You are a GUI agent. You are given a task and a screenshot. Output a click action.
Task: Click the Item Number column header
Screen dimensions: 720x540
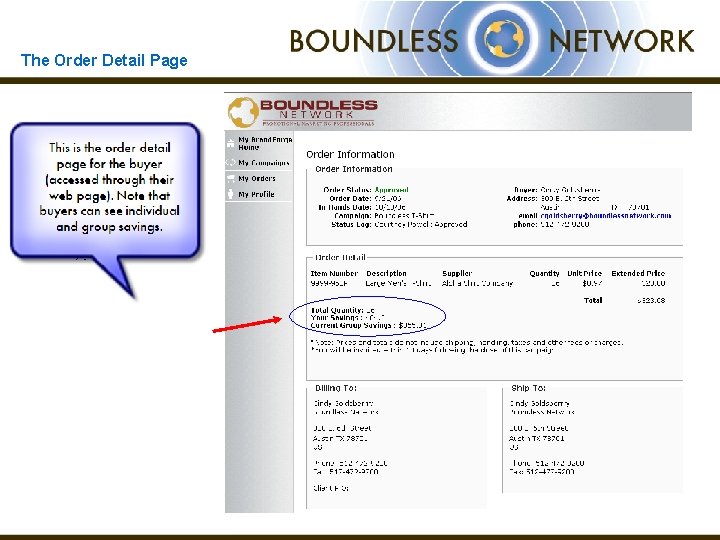tap(334, 273)
